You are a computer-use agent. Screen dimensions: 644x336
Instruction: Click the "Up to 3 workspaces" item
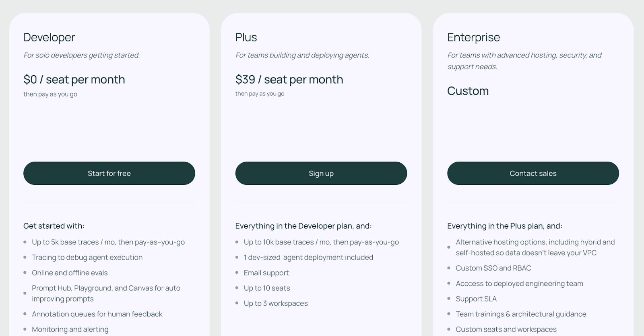275,303
